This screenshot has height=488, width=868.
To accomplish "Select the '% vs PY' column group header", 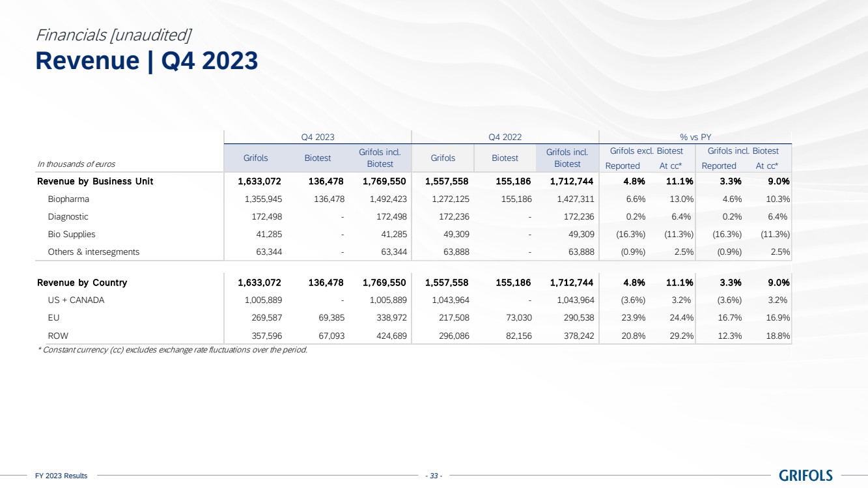I will (x=695, y=137).
